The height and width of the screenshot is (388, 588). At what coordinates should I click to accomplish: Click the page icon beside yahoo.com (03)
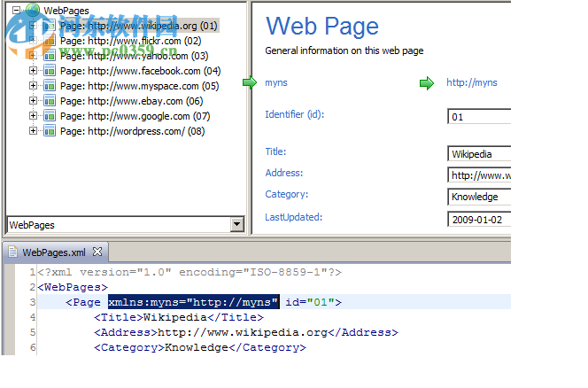tap(49, 56)
